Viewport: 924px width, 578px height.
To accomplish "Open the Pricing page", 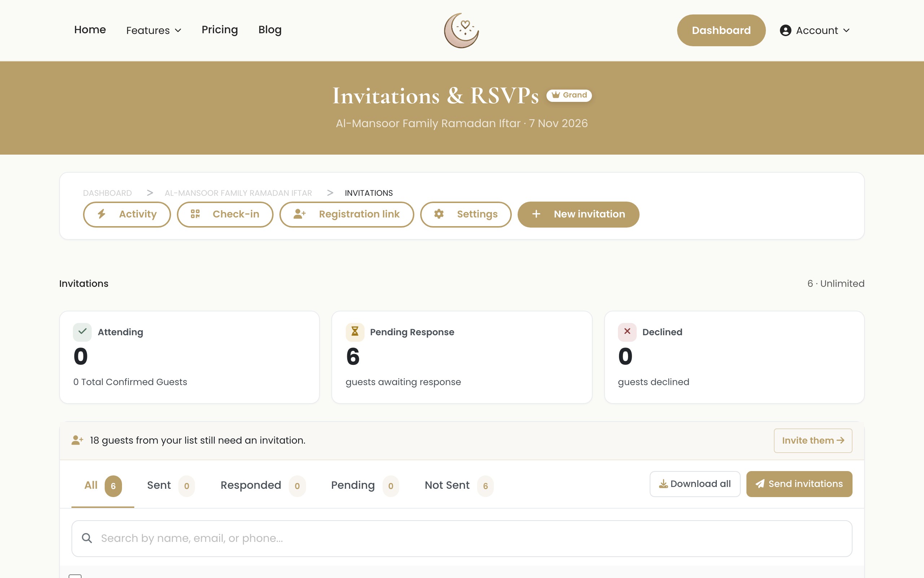I will click(219, 29).
